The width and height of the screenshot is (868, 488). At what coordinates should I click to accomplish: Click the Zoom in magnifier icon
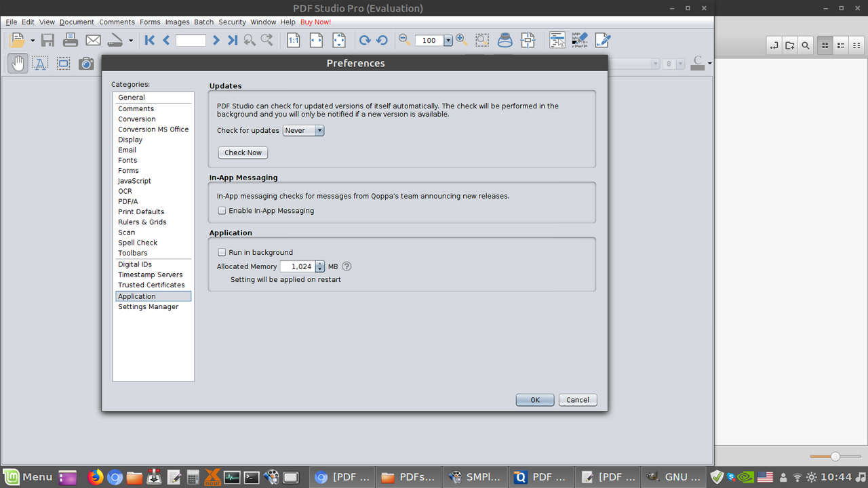462,39
